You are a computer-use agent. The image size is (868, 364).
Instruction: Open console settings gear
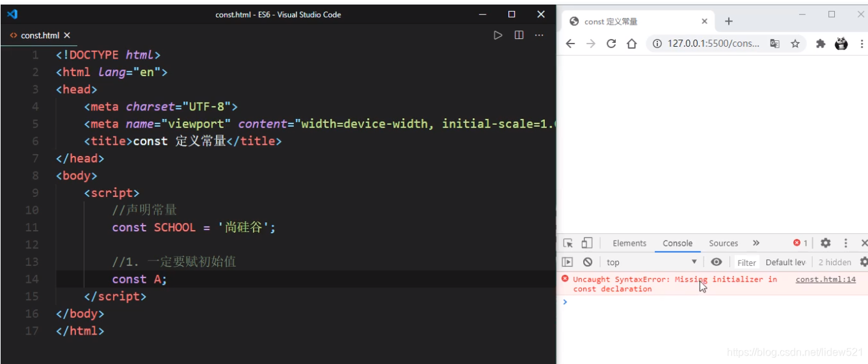[x=863, y=262]
